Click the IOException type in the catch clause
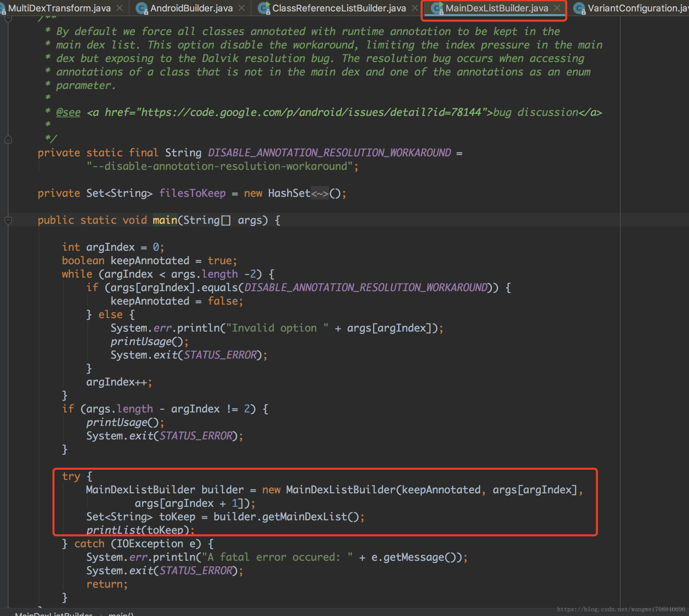The width and height of the screenshot is (689, 616). coord(150,544)
